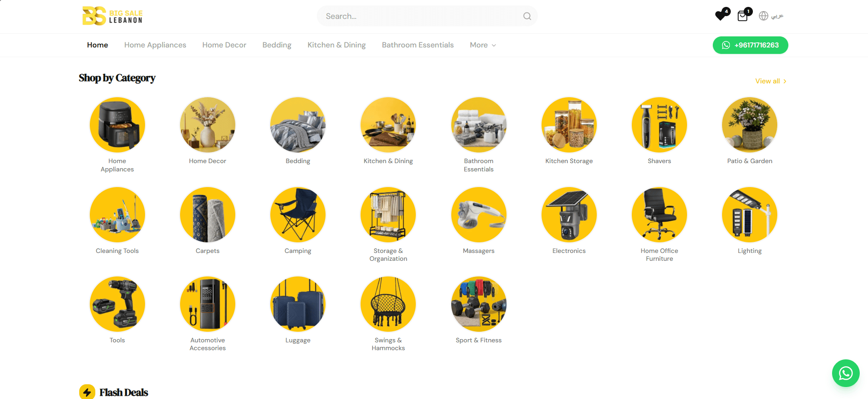
Task: Open the Lighting category circle
Action: point(750,215)
